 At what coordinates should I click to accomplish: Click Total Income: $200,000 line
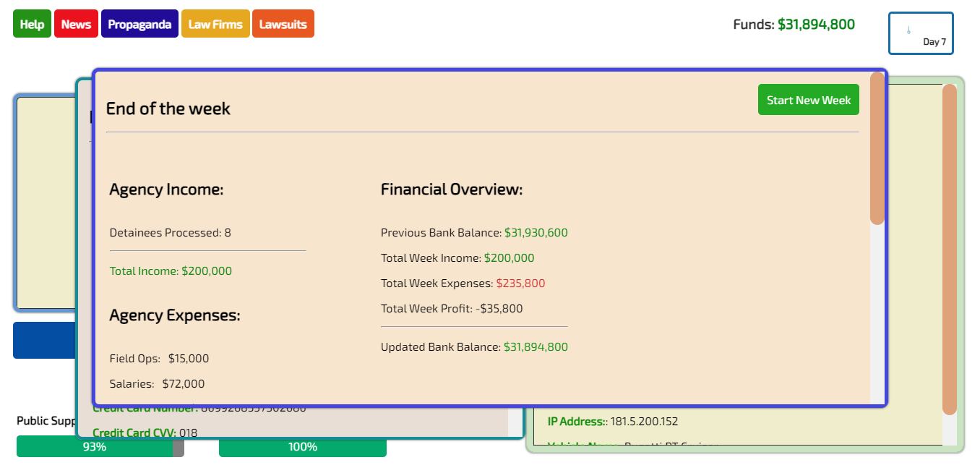pos(171,271)
